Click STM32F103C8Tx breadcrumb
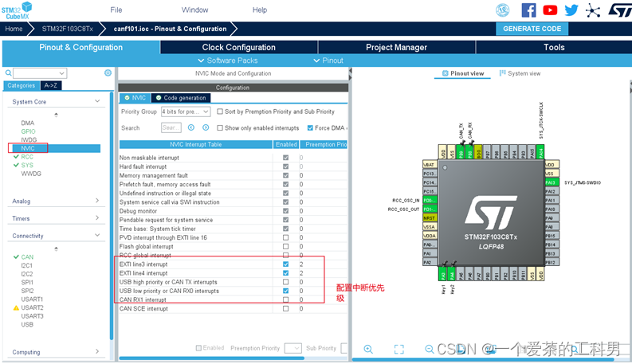 click(x=67, y=29)
